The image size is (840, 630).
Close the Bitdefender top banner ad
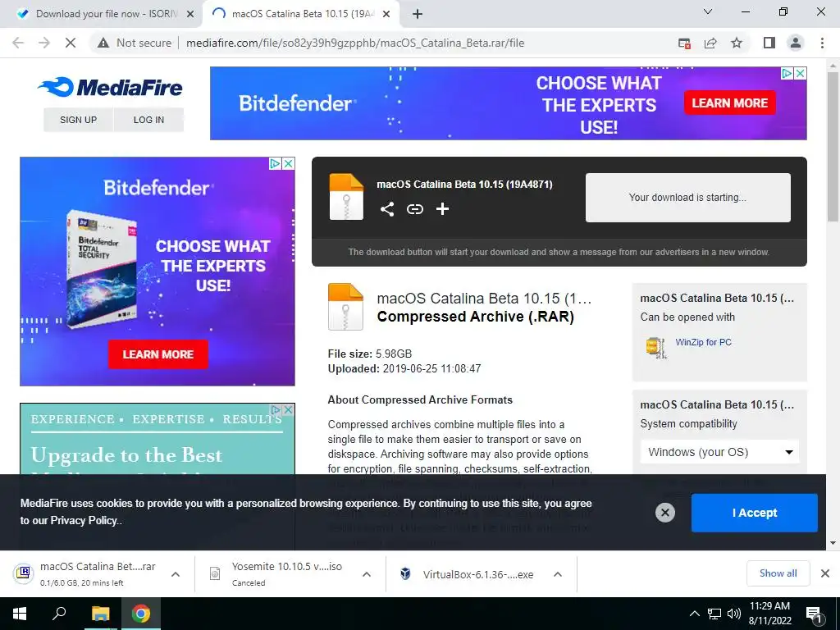800,73
